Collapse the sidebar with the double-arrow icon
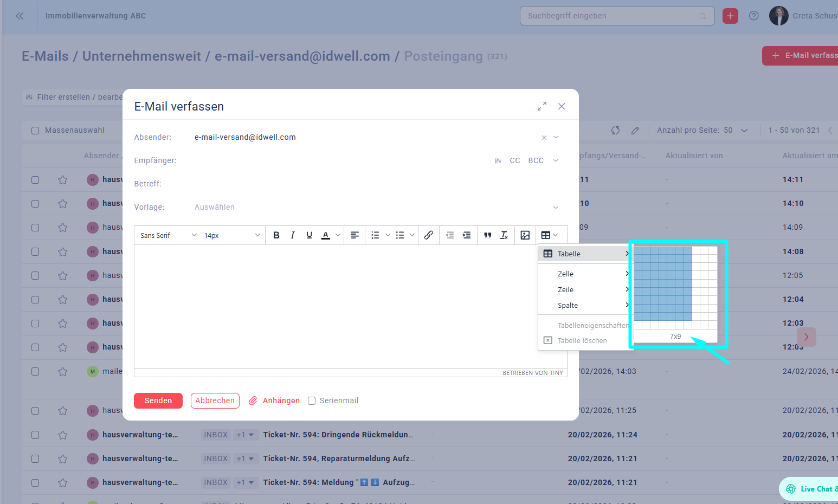The height and width of the screenshot is (504, 838). [20, 16]
